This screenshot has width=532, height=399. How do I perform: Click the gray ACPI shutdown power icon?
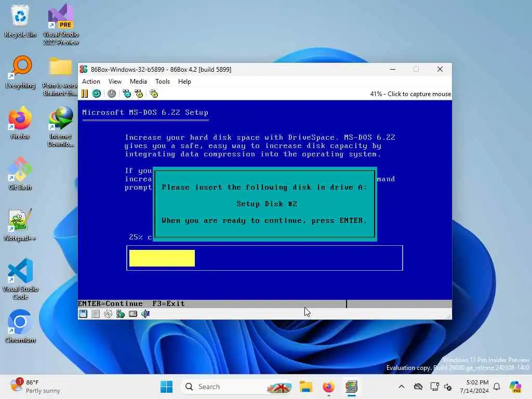[112, 94]
